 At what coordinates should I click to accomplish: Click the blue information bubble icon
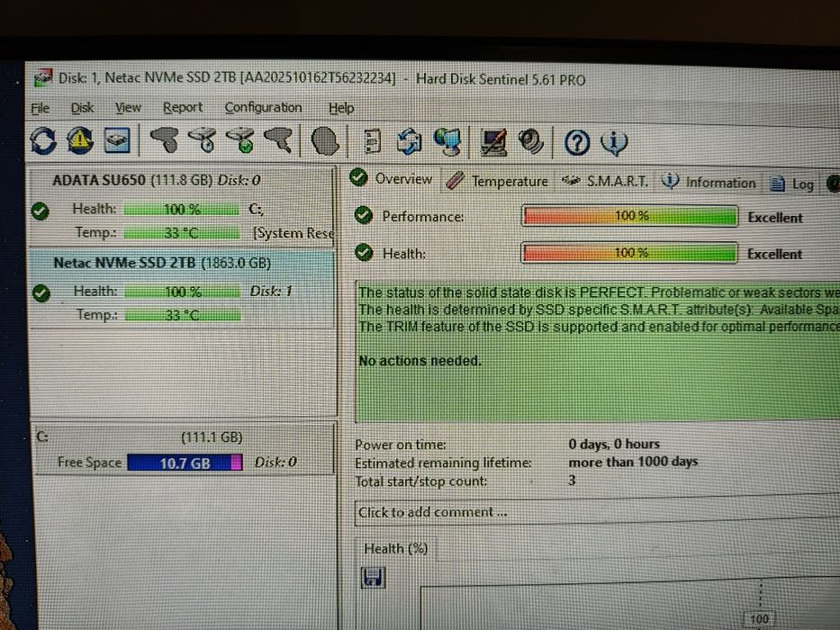coord(614,143)
